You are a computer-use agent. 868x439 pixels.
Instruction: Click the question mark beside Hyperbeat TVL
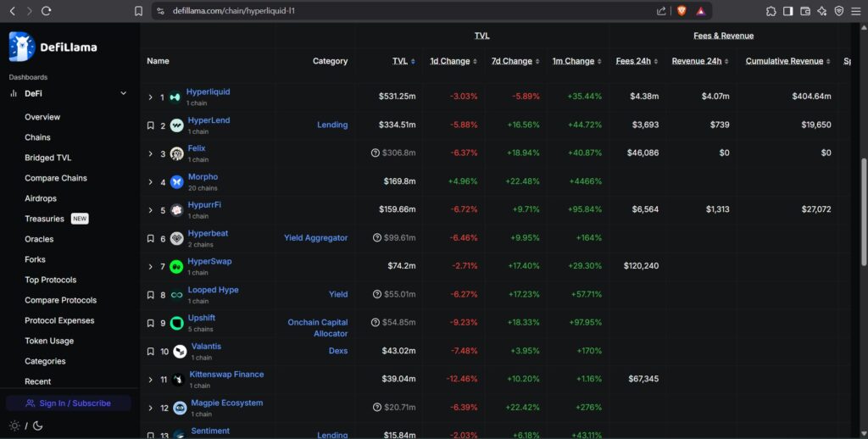[x=377, y=237]
